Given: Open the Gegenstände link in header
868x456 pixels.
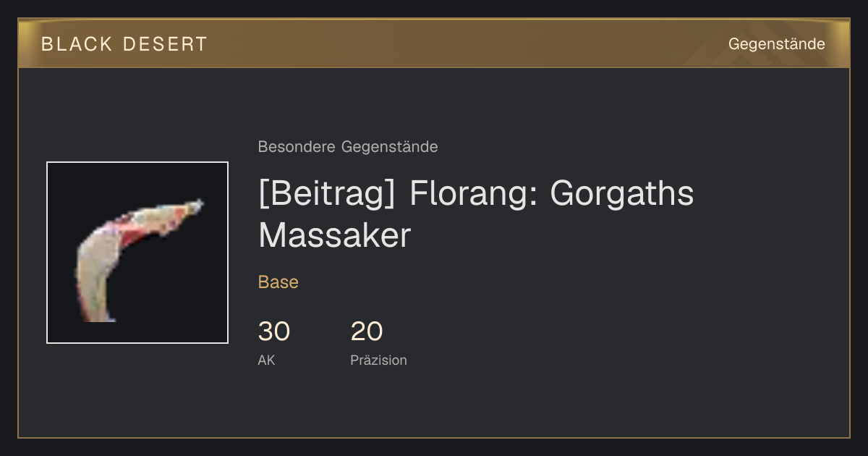Looking at the screenshot, I should (x=776, y=44).
